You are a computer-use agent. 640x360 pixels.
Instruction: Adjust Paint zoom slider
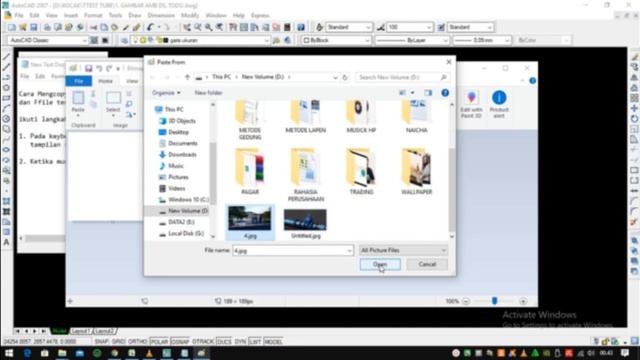tap(494, 301)
